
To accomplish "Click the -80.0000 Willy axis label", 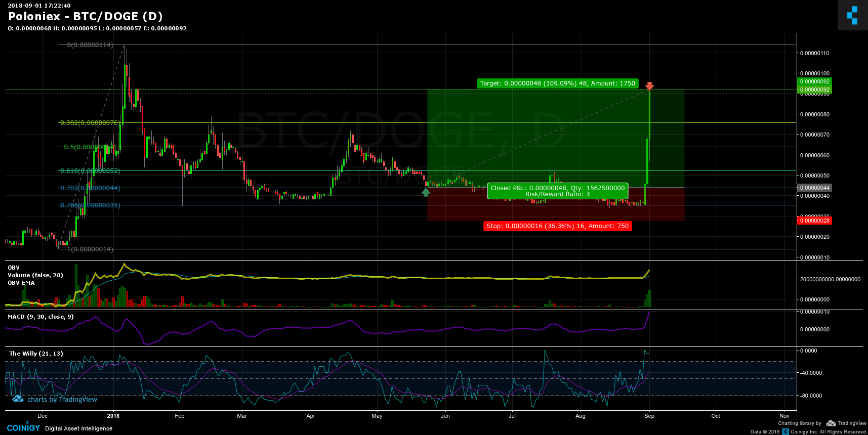I will pyautogui.click(x=811, y=396).
